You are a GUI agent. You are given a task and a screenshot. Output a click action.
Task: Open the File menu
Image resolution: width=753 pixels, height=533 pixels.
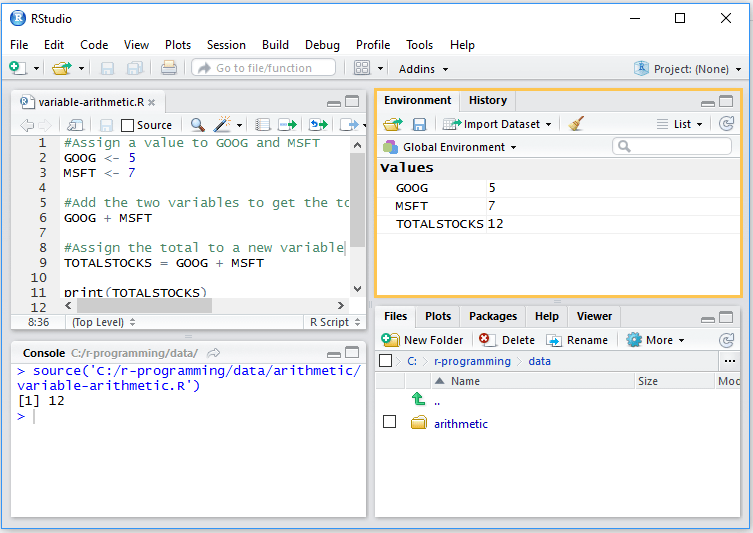point(19,45)
